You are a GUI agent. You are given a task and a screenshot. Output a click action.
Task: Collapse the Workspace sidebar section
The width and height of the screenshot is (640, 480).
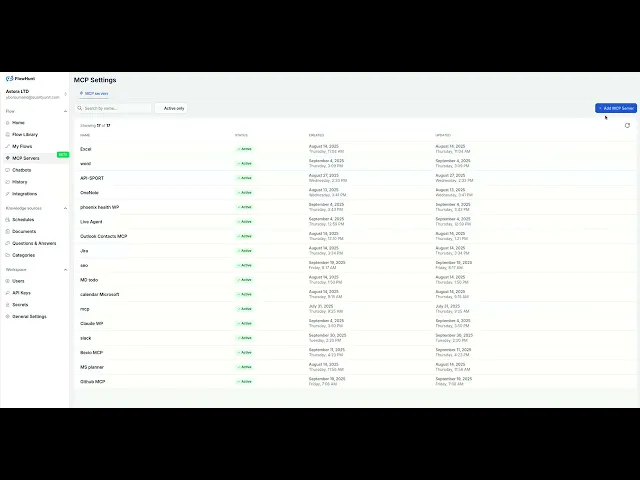(65, 269)
